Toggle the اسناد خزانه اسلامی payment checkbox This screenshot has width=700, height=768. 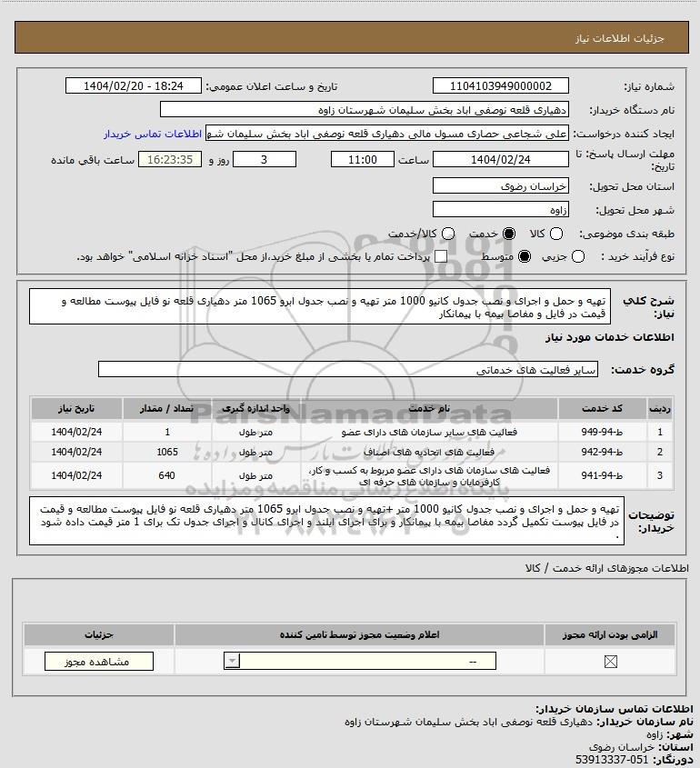[x=441, y=256]
